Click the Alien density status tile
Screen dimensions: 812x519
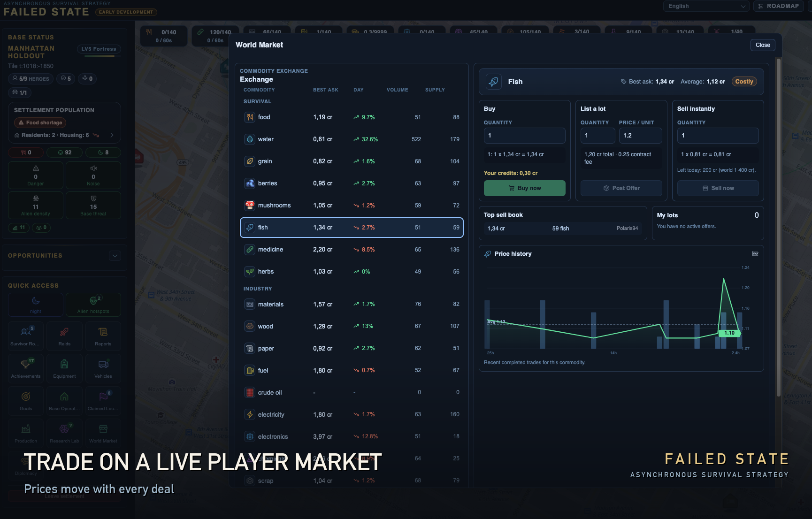coord(36,206)
